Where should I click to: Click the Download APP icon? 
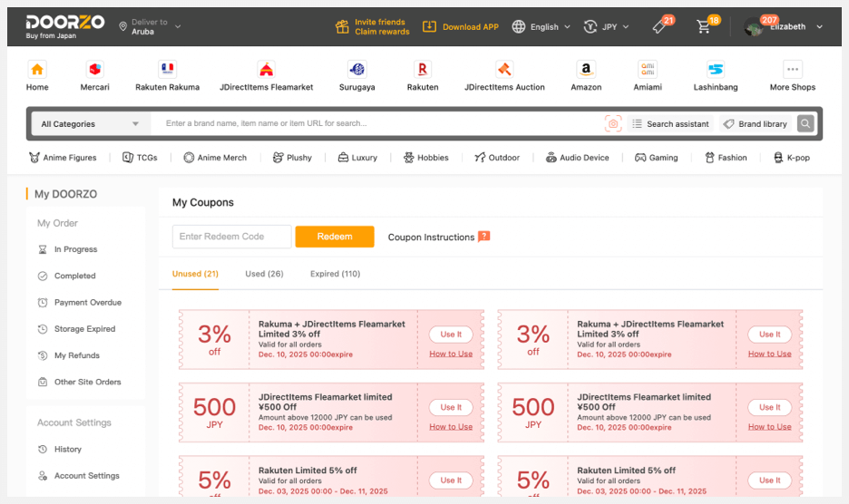pyautogui.click(x=429, y=26)
